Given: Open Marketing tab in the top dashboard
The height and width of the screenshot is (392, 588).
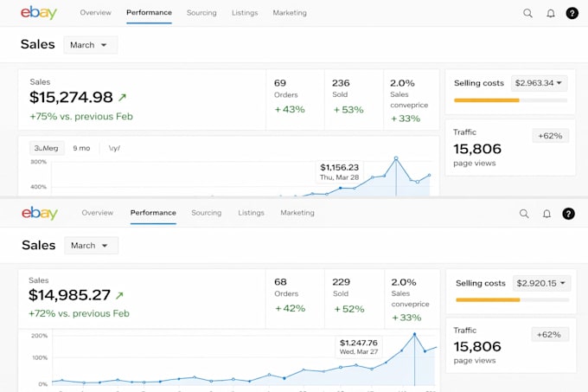Looking at the screenshot, I should (290, 13).
